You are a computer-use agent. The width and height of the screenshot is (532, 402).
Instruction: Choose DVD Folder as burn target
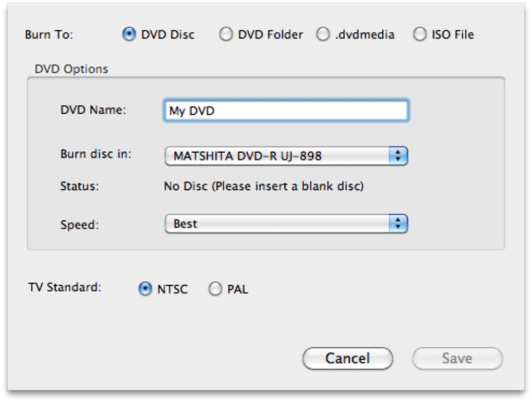click(x=226, y=34)
